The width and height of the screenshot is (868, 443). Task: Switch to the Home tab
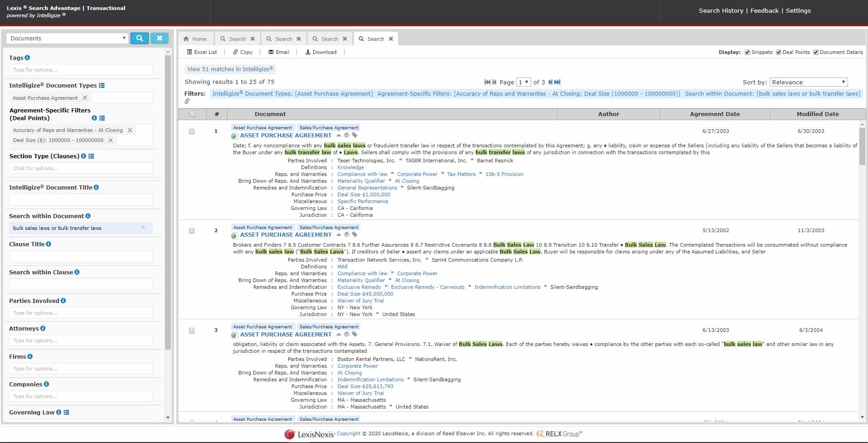coord(195,39)
